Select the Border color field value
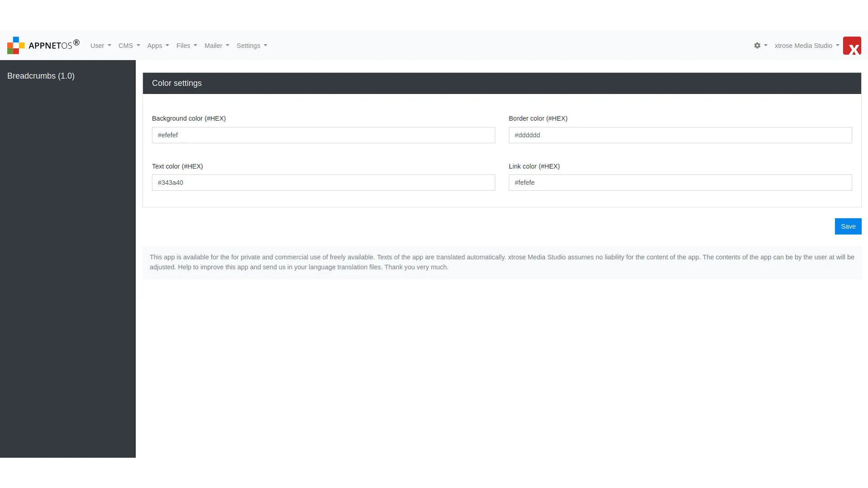 coord(680,135)
